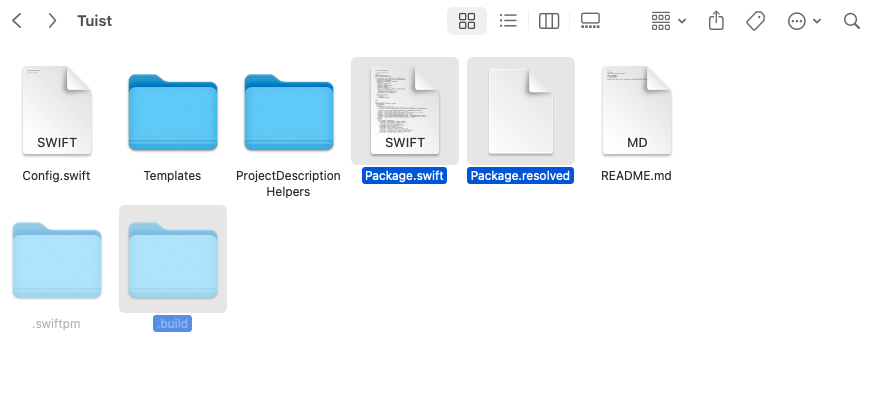Click the Share toolbar icon
This screenshot has width=875, height=400.
pyautogui.click(x=716, y=21)
